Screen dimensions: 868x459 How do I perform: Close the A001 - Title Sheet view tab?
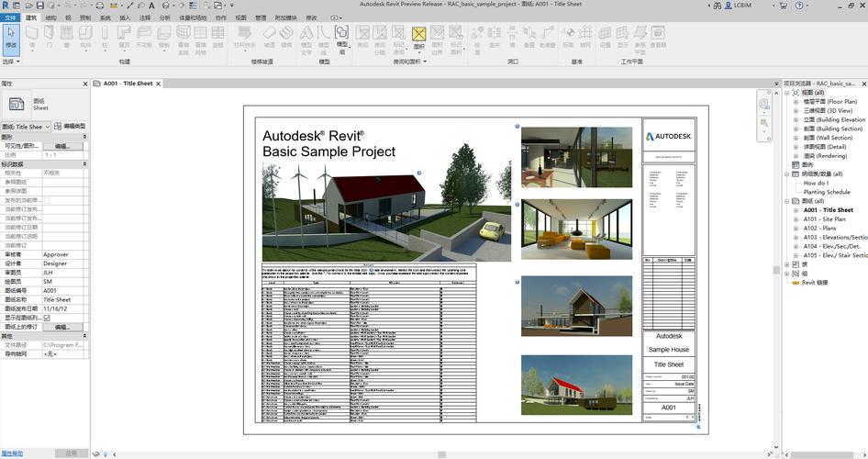pyautogui.click(x=159, y=84)
